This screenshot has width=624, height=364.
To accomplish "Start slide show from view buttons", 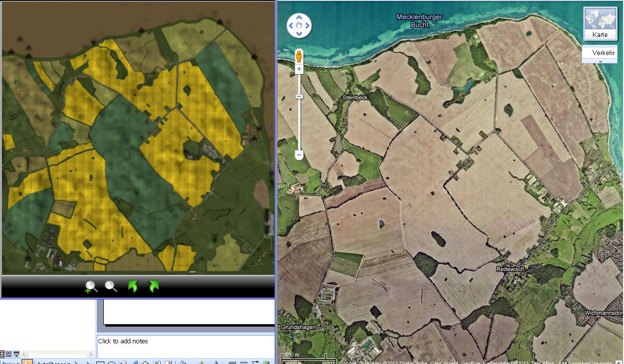I will point(17,354).
